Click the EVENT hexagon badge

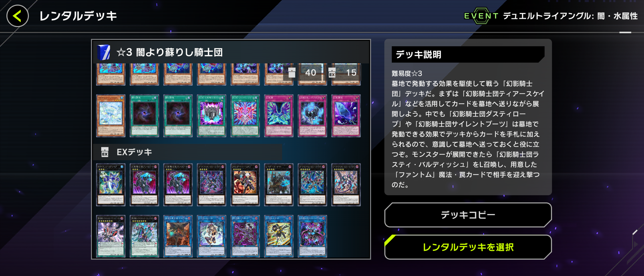[481, 16]
